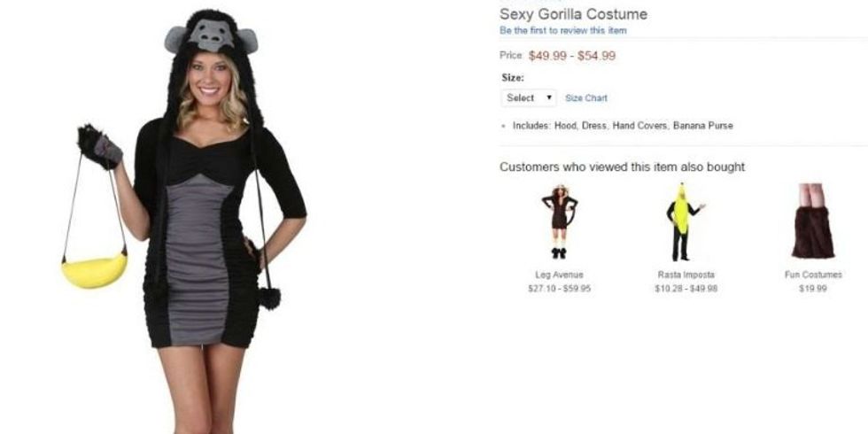Open the Leg Avenue monkey costume thumbnail
The width and height of the screenshot is (868, 434).
[559, 221]
